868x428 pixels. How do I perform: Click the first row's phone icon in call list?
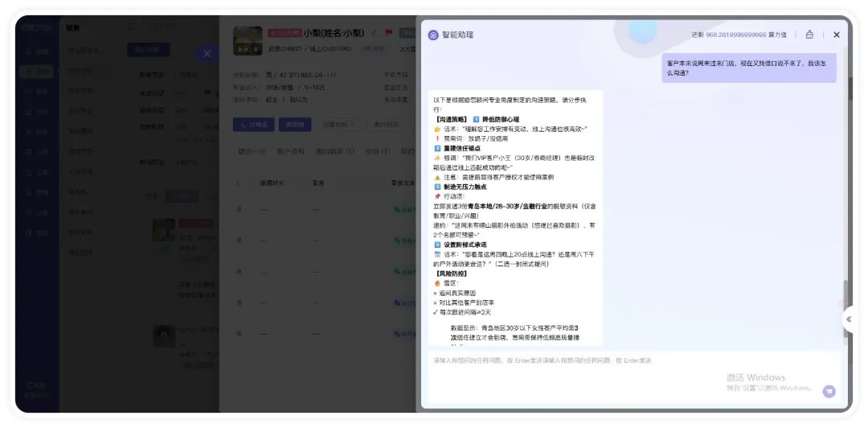238,209
